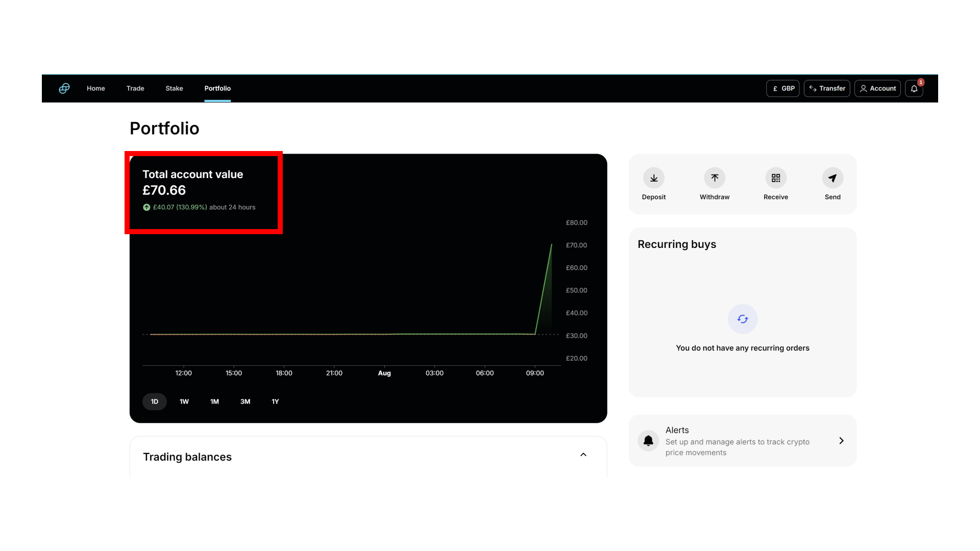Click the Recurring buys heading
Viewport: 980px width, 551px height.
tap(677, 244)
